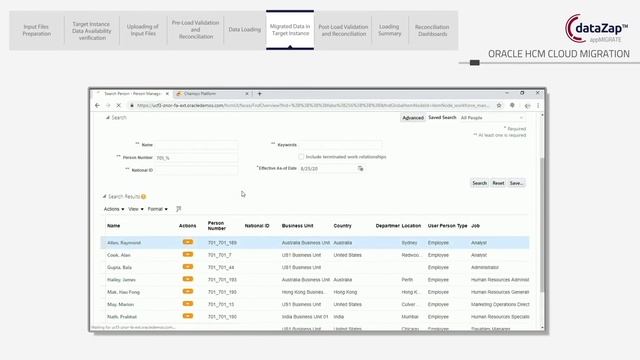
Task: Open the Saved Search All People dropdown
Action: (492, 118)
